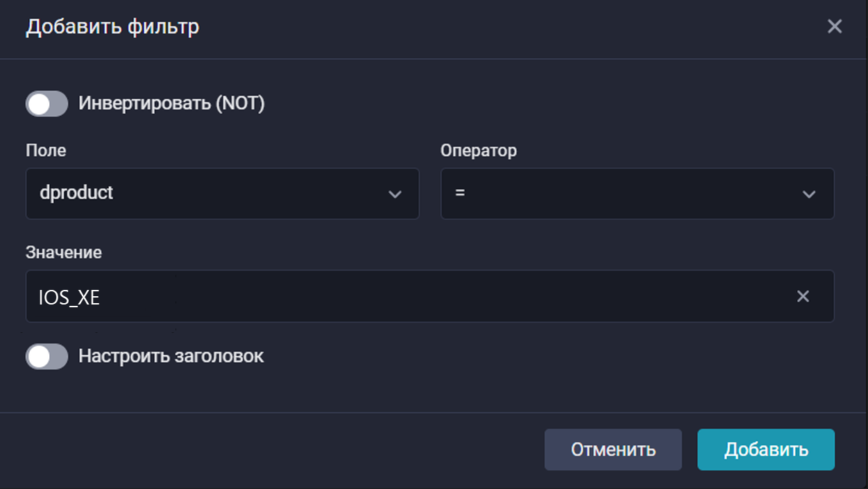Viewport: 868px width, 489px height.
Task: Clear the IOS_XE value with the X icon
Action: pyautogui.click(x=803, y=297)
